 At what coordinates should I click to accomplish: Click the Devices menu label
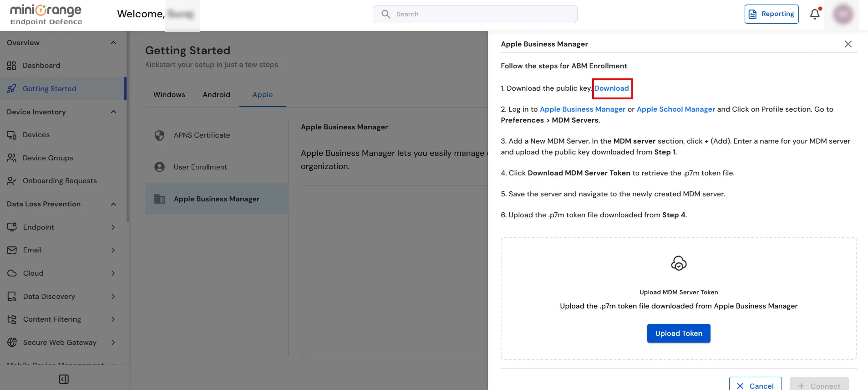point(36,135)
